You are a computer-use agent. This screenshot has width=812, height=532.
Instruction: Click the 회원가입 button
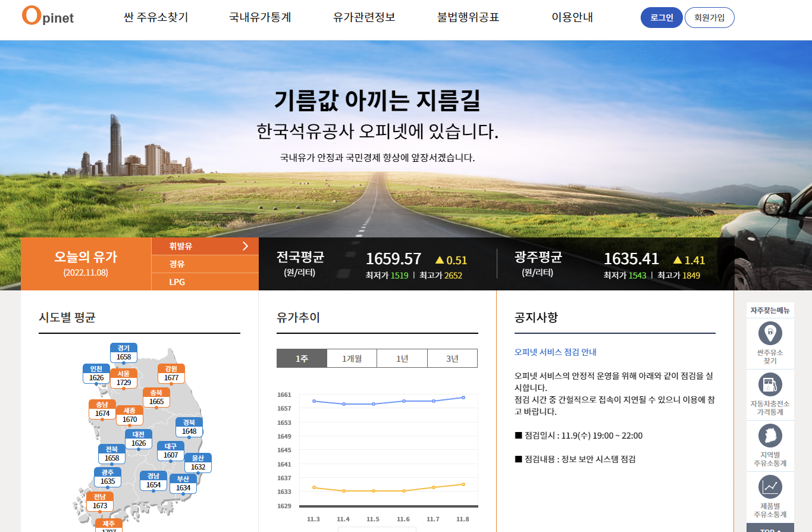(710, 18)
